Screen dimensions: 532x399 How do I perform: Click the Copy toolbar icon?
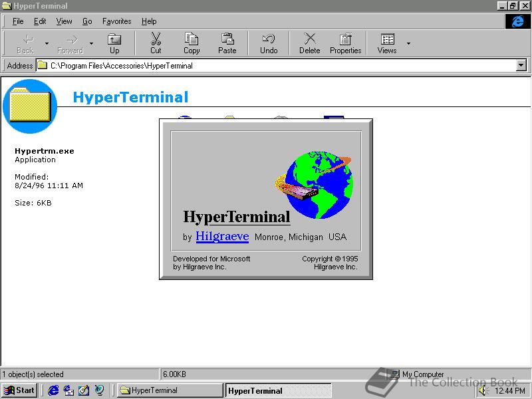click(x=192, y=39)
